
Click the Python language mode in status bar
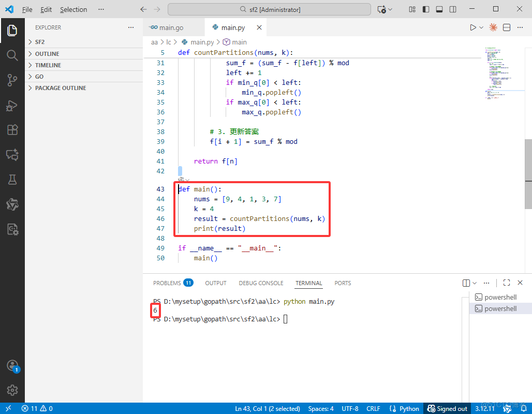405,408
